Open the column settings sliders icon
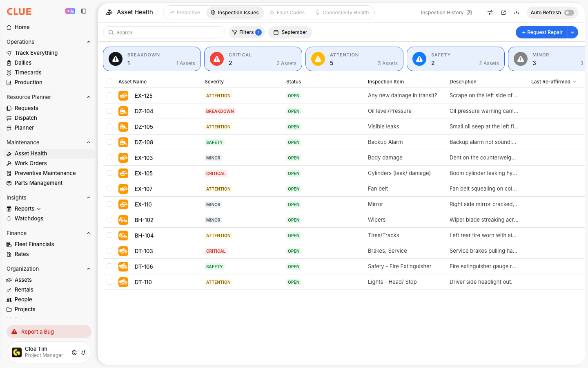Viewport: 588px width, 368px height. coord(490,13)
